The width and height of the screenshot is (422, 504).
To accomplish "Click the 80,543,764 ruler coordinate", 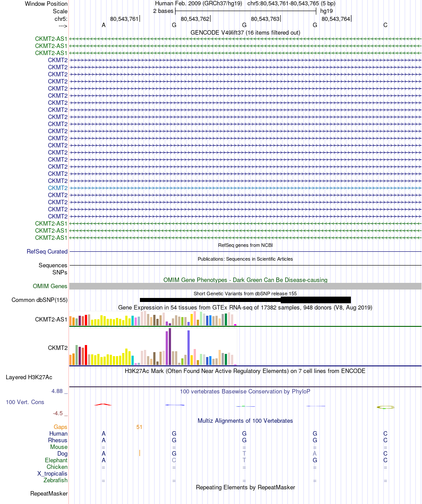I will pos(335,19).
